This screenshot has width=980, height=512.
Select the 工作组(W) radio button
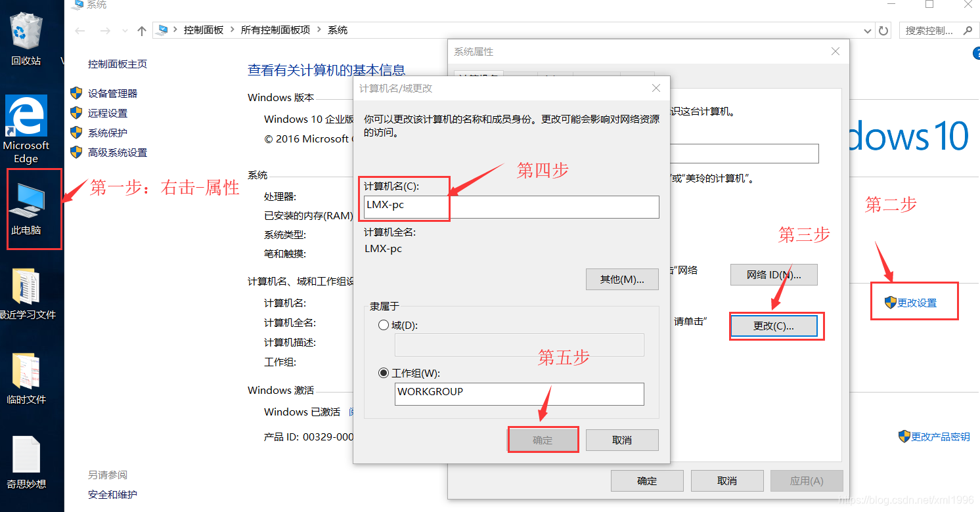tap(384, 373)
